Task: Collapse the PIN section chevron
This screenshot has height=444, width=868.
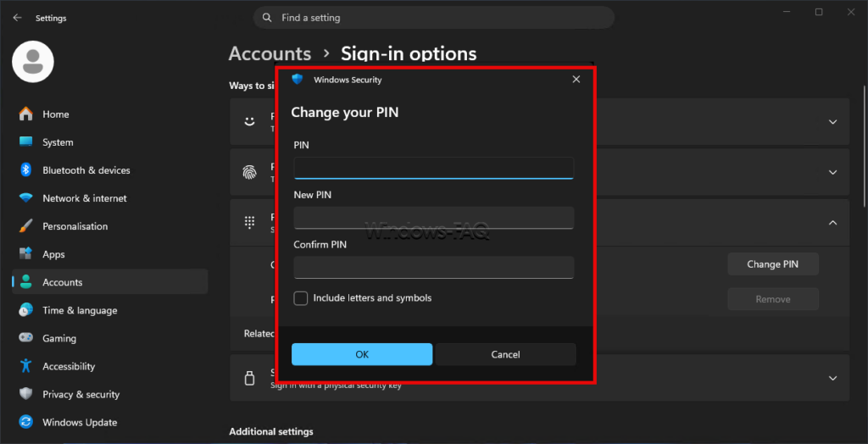Action: (x=832, y=223)
